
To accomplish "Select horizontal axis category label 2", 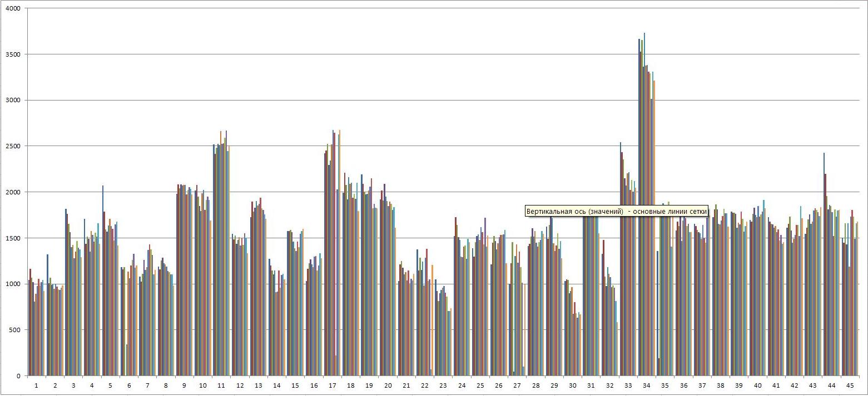I will tap(55, 385).
